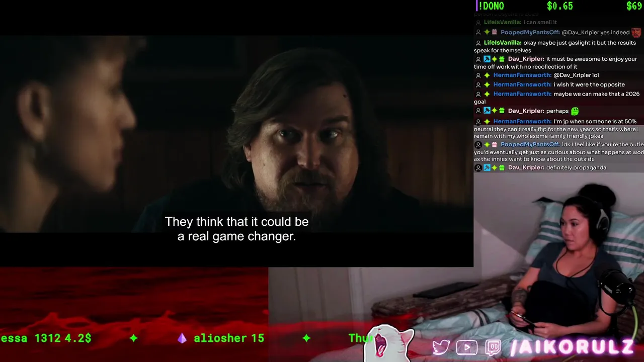
Task: Click the green sparkle badge on '@Dav_Kripler lol' row
Action: [487, 75]
